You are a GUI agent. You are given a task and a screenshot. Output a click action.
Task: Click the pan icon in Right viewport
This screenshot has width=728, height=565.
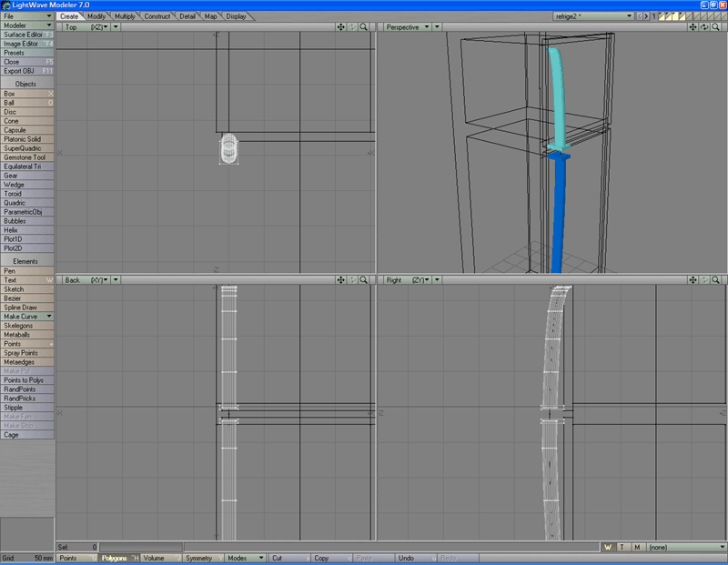[693, 280]
